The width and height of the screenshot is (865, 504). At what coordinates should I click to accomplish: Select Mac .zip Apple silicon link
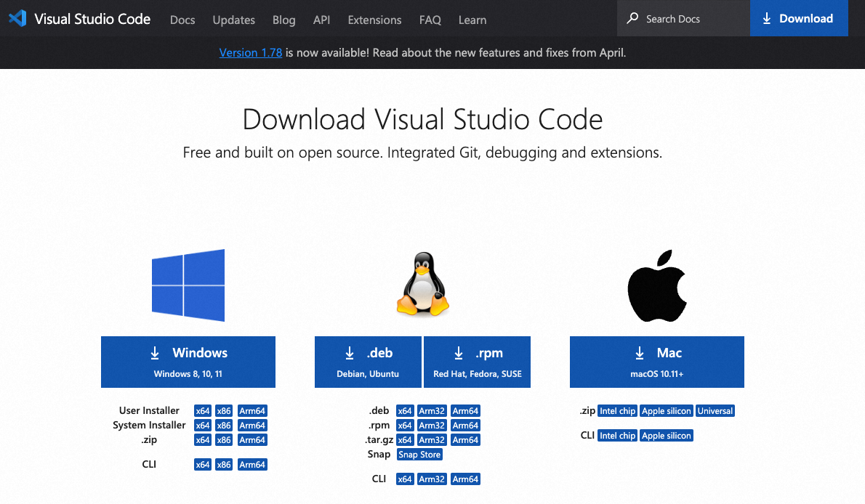tap(667, 411)
